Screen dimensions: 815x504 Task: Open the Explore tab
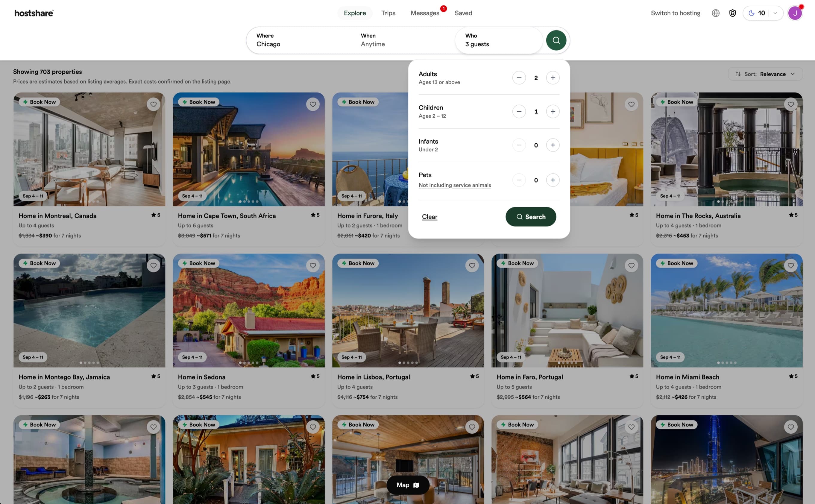pos(355,13)
